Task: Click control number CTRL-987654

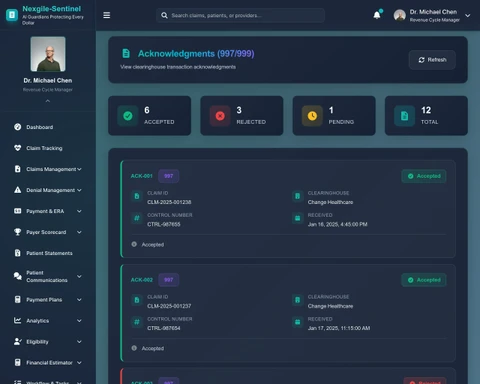Action: point(164,328)
